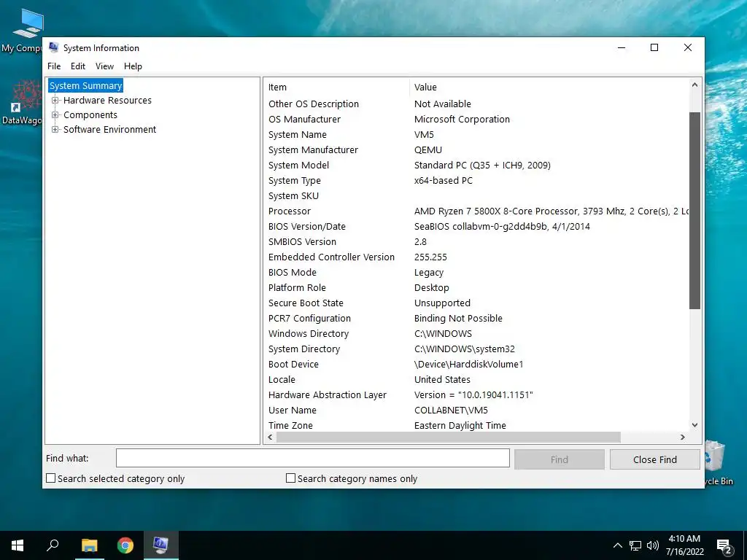Click the Item column header
Screen dimensions: 747x560
tap(336, 87)
